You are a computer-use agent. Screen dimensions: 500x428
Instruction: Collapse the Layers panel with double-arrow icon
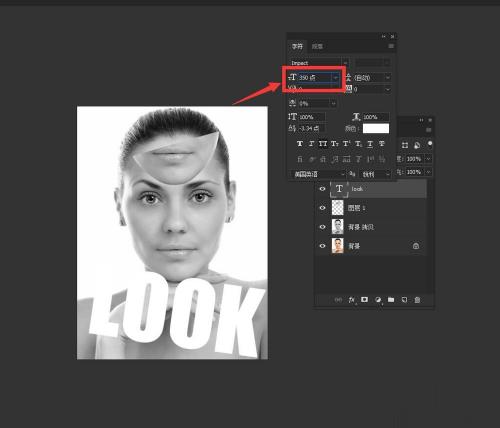(422, 120)
